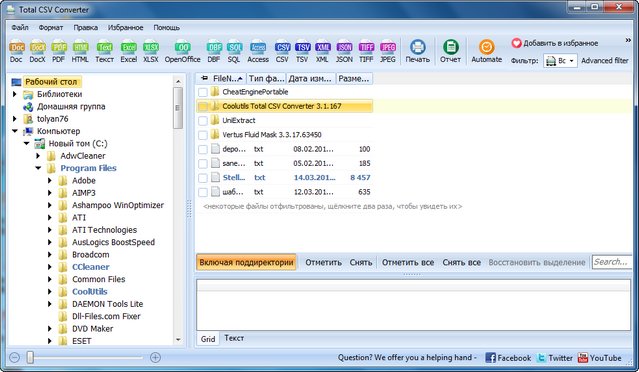This screenshot has height=372, width=639.
Task: Open the Отчет report tool
Action: click(x=450, y=52)
